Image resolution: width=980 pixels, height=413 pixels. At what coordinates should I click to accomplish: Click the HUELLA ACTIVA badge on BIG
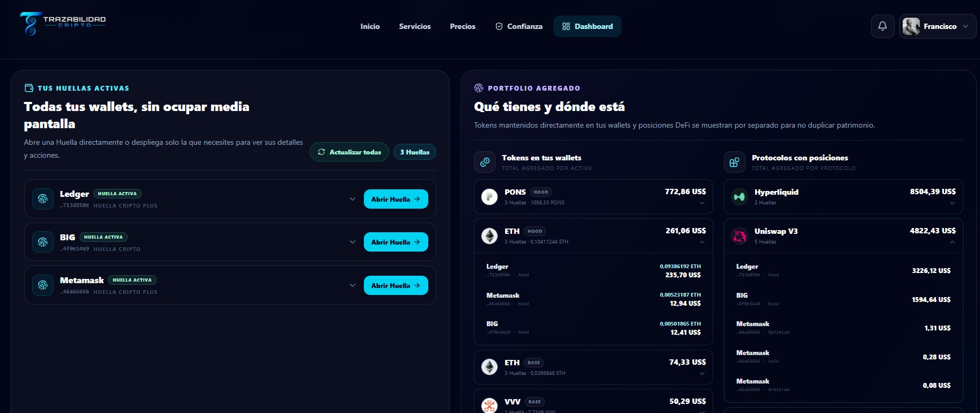(104, 237)
